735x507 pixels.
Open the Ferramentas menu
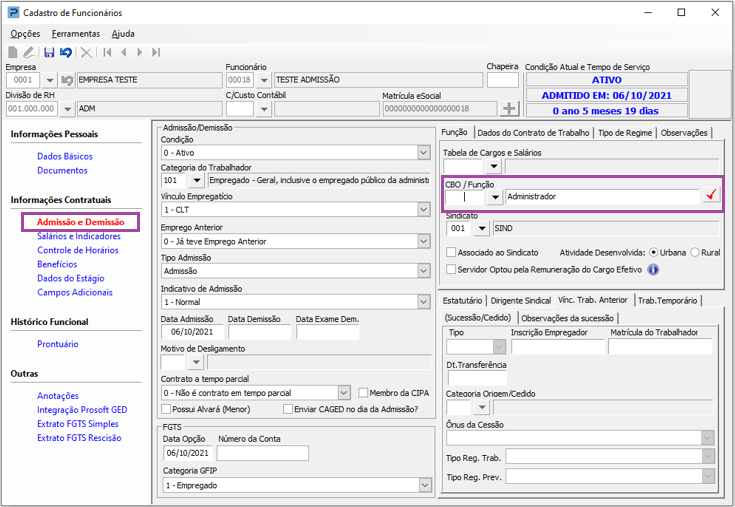click(x=76, y=34)
